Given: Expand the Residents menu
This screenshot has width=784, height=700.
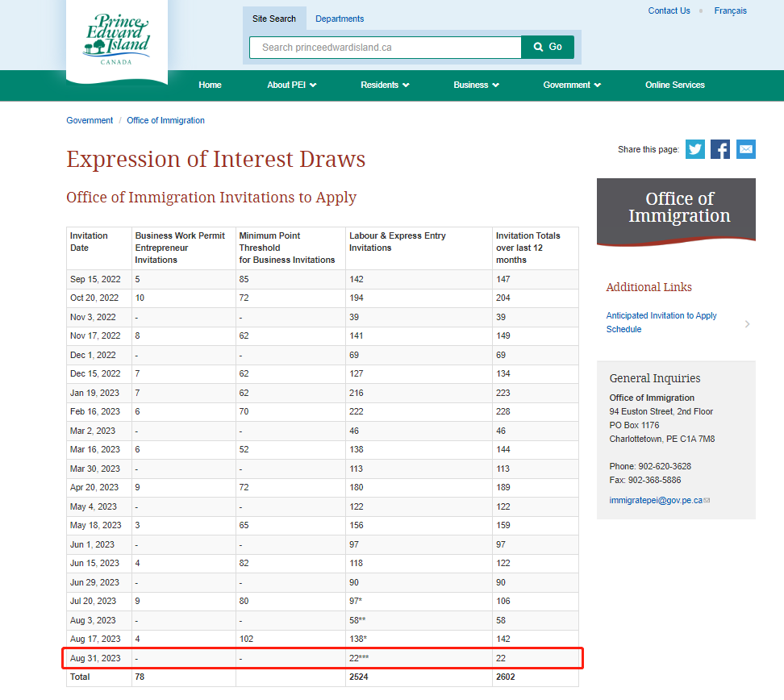Looking at the screenshot, I should 385,85.
